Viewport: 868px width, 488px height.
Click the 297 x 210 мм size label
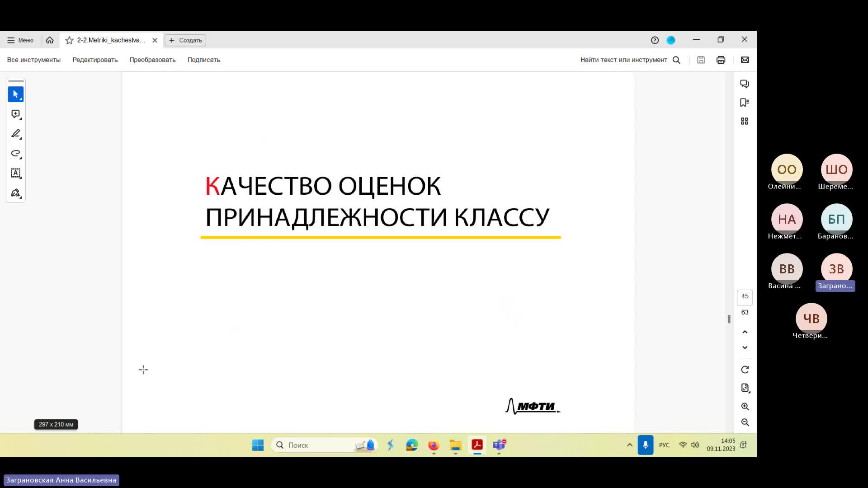click(56, 424)
